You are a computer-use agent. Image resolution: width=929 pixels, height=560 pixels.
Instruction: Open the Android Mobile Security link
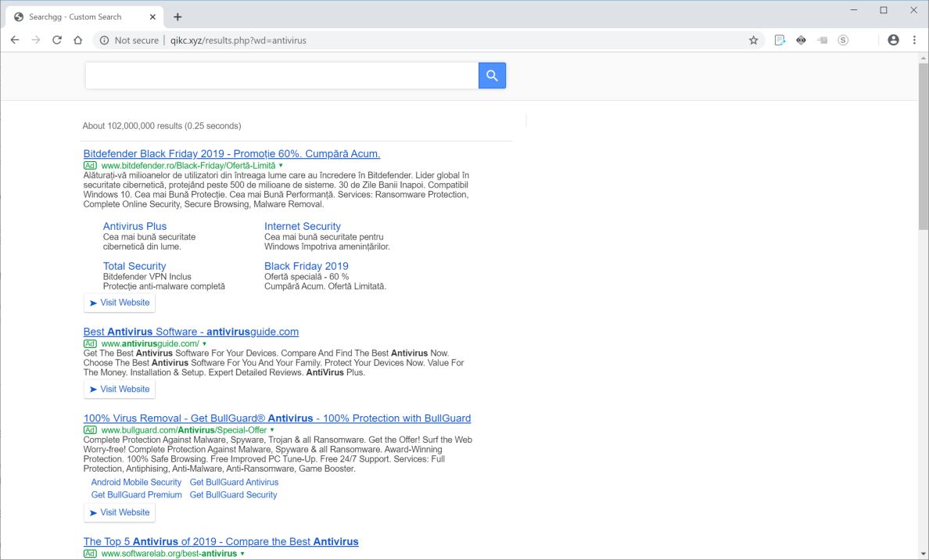click(136, 482)
